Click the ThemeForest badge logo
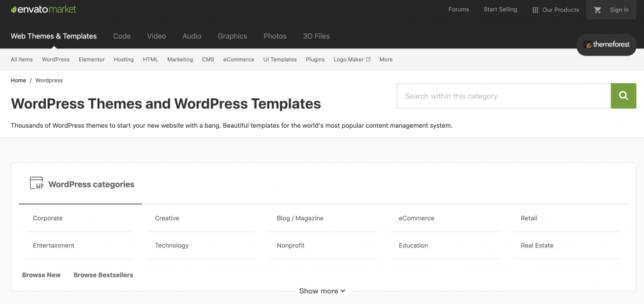The image size is (644, 304). 606,45
